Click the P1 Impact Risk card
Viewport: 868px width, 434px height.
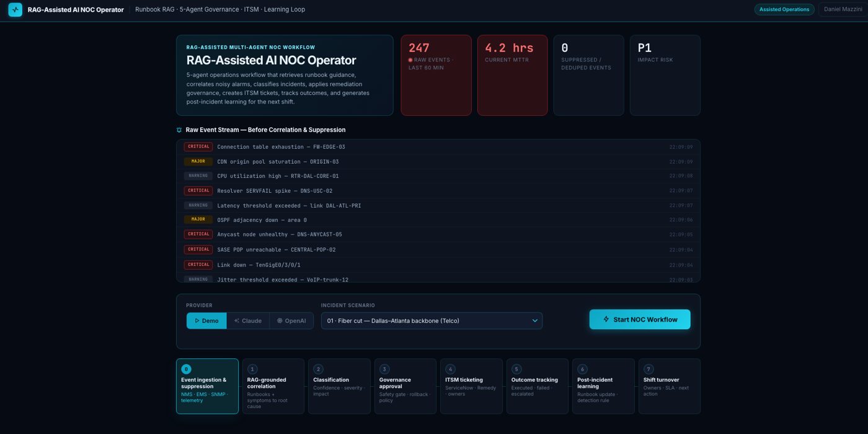pos(665,75)
